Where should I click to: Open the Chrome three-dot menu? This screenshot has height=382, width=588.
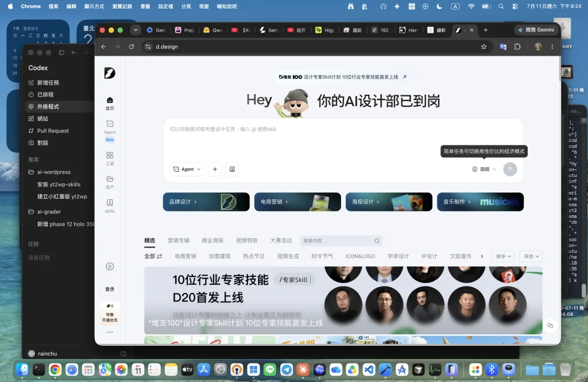(x=552, y=47)
